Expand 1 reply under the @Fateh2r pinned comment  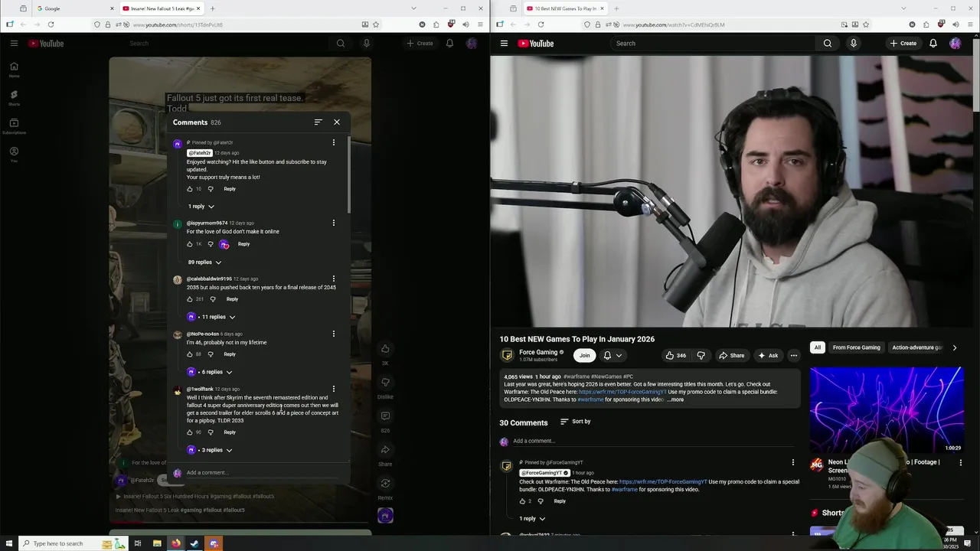pos(201,207)
